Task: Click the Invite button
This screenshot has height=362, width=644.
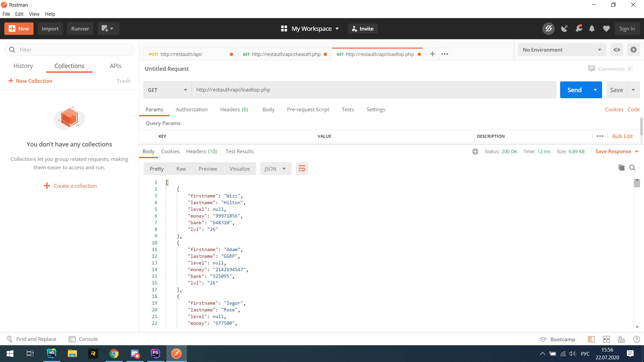Action: point(363,28)
